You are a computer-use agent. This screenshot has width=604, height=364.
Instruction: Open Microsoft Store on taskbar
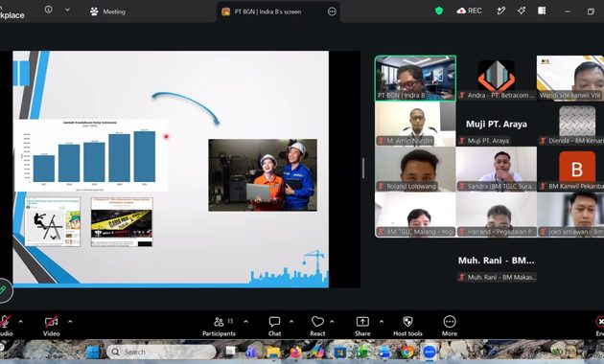tap(340, 353)
